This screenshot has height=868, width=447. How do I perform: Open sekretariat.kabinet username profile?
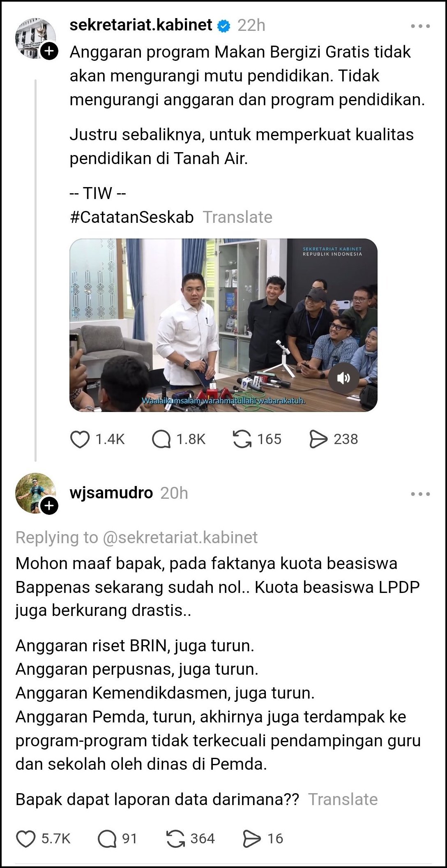(x=141, y=25)
